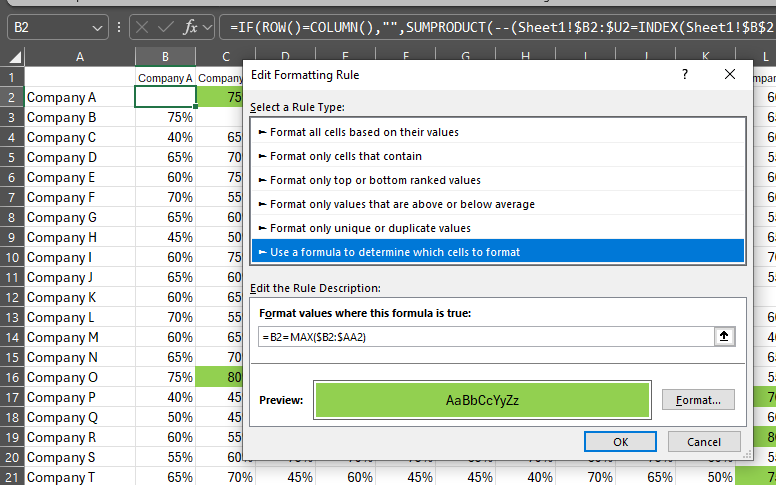Select column B header

pos(165,57)
